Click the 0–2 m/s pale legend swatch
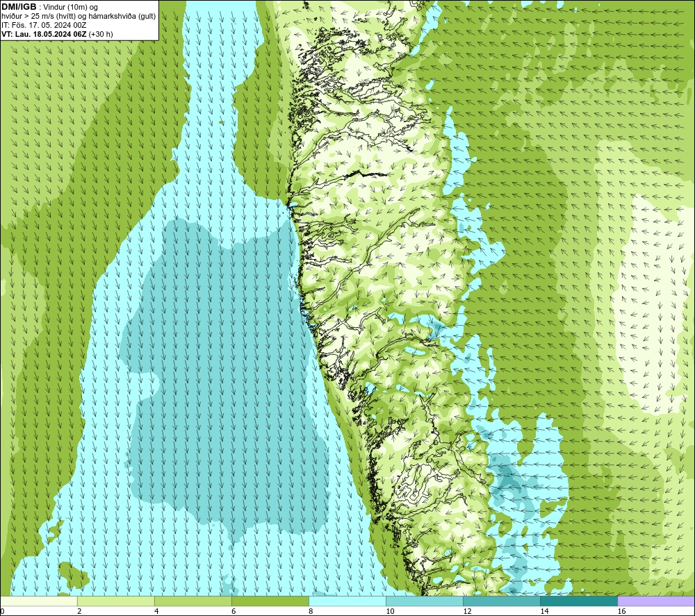 point(38,601)
